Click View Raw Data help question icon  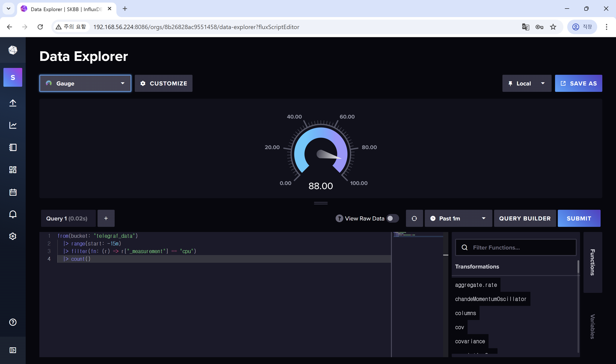[339, 218]
